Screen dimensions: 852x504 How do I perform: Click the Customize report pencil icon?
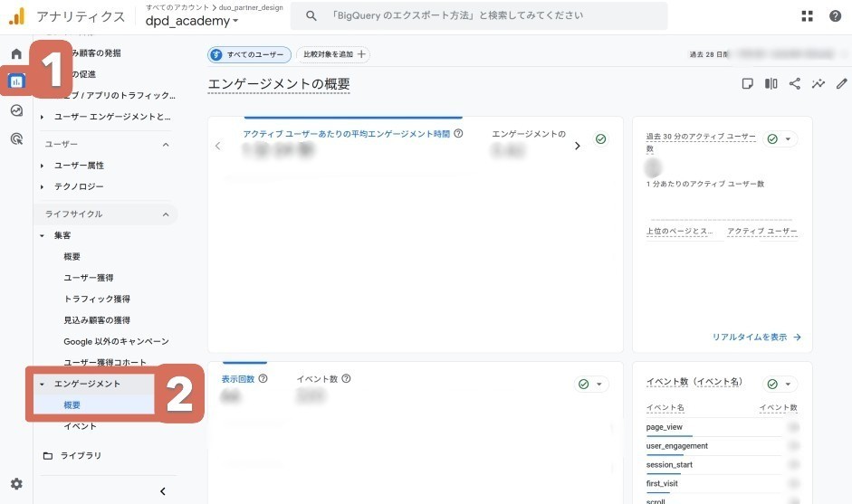tap(842, 84)
